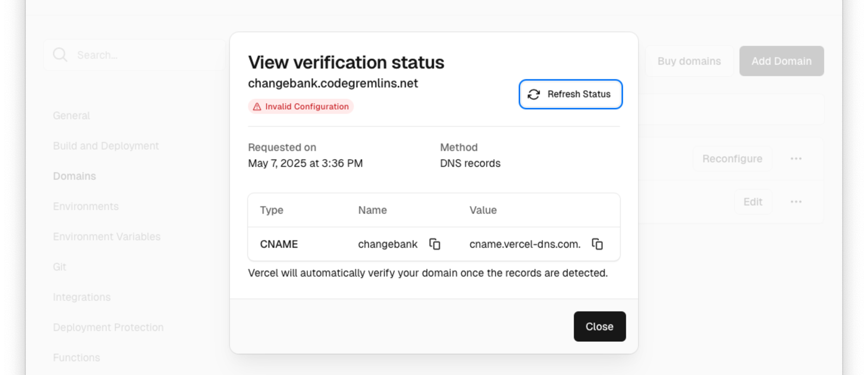Open Environment Variables settings
The image size is (868, 375).
[107, 237]
